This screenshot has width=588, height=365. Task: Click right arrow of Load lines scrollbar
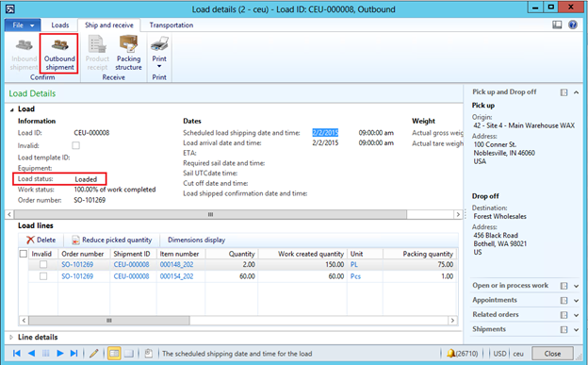tap(452, 321)
